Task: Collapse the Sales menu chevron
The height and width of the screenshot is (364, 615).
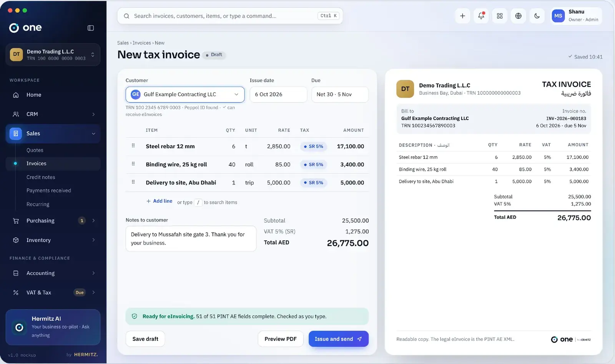Action: coord(93,133)
